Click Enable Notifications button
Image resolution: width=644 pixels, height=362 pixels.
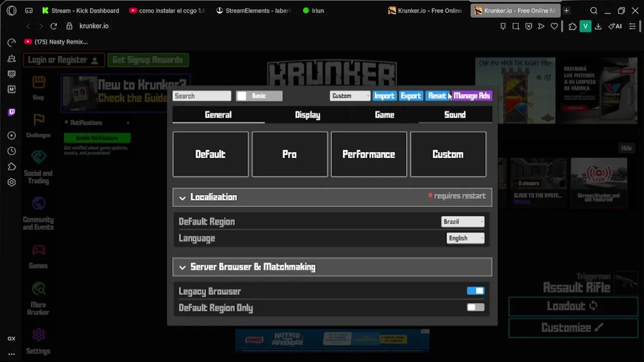point(97,138)
